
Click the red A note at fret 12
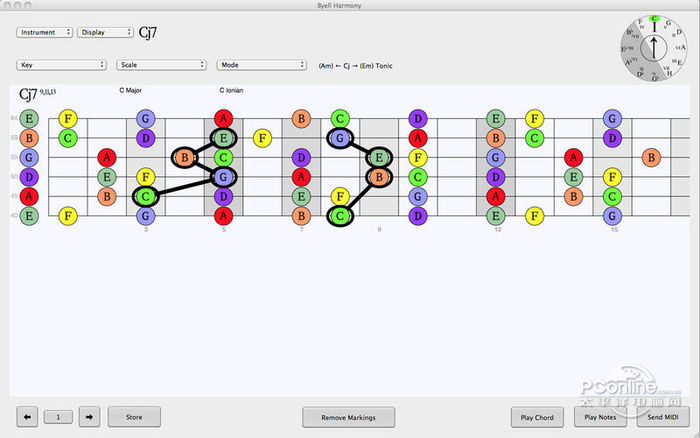[x=496, y=196]
